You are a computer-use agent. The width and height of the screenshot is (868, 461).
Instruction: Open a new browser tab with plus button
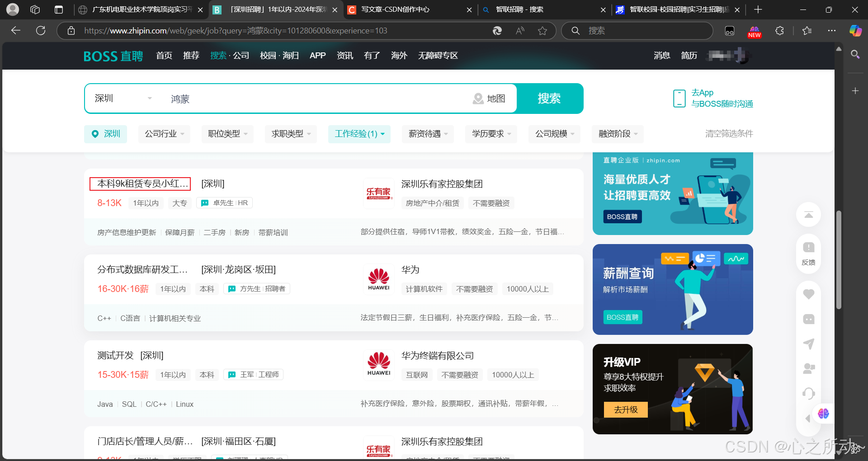click(x=758, y=9)
